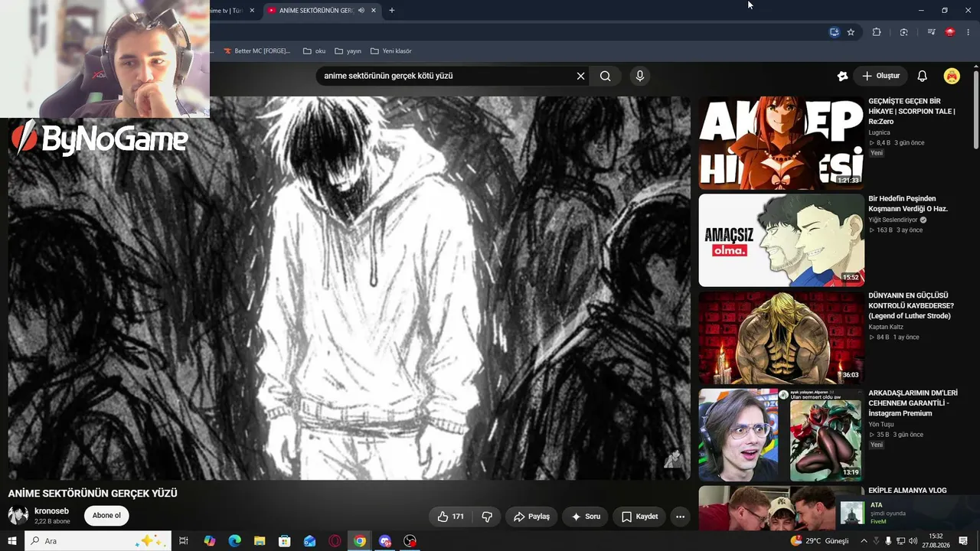
Task: Open a new browser tab
Action: tap(392, 11)
